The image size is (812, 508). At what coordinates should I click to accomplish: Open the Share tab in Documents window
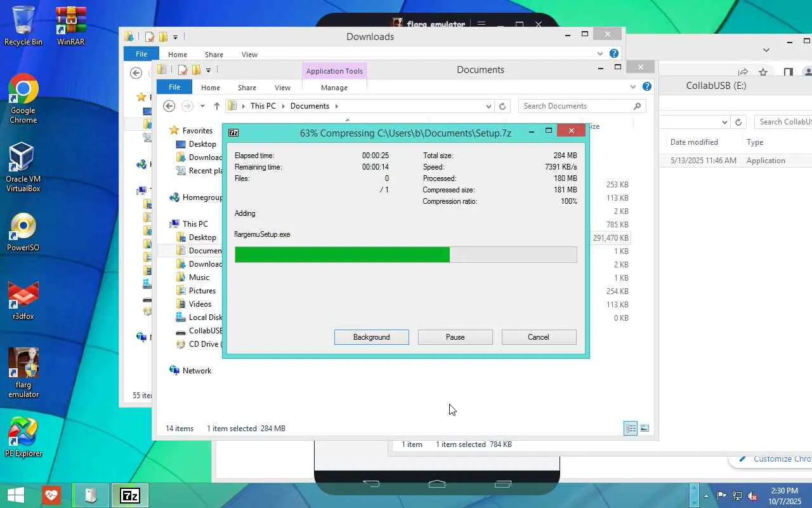[247, 88]
